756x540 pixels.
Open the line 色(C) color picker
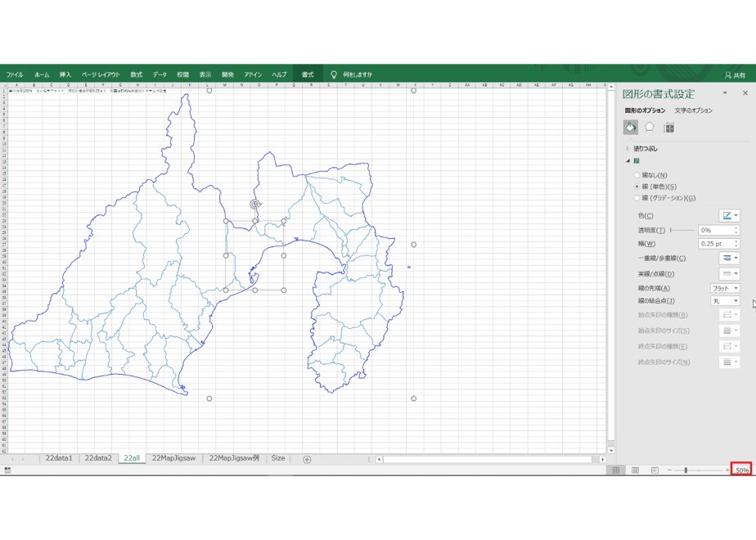coord(730,215)
